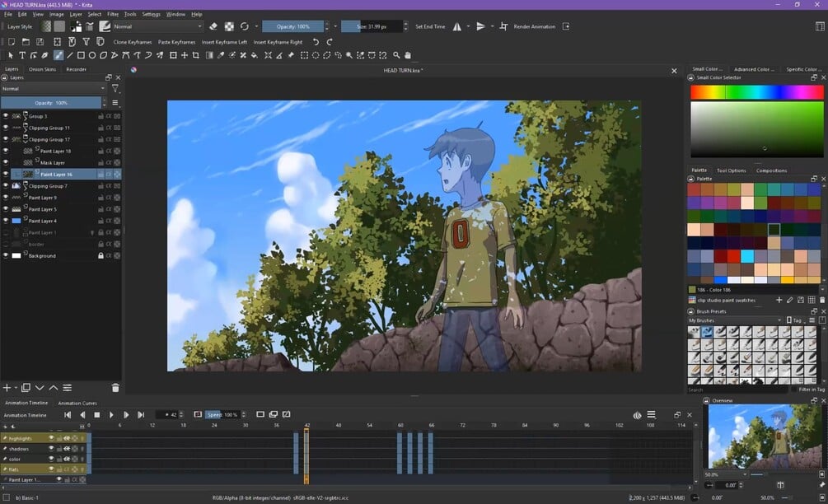Open the Tag button in Brush Presets

click(794, 320)
